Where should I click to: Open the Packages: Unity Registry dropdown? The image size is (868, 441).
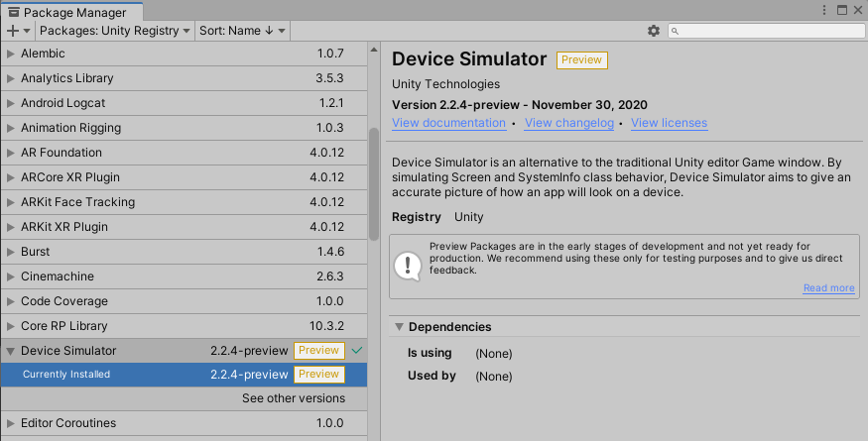pyautogui.click(x=115, y=31)
